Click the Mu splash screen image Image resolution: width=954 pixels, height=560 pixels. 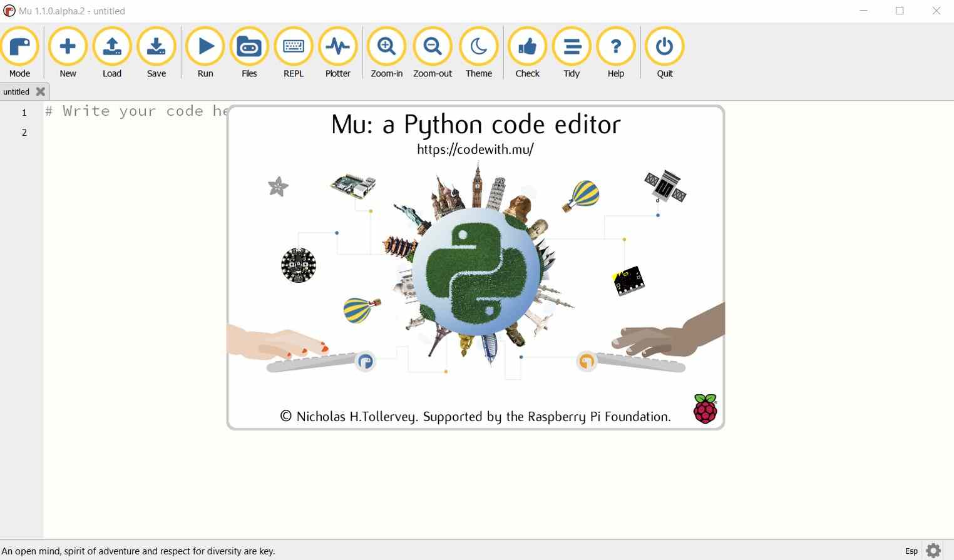click(476, 268)
